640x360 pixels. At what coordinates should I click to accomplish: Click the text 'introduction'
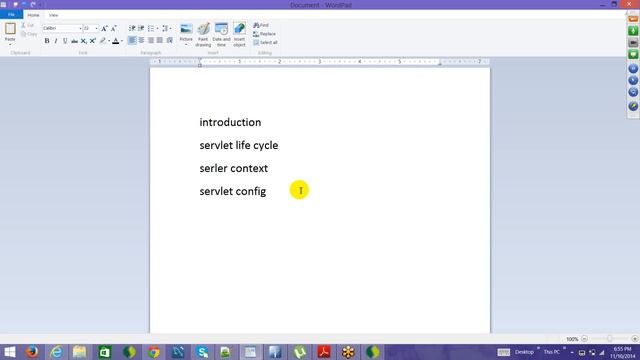(230, 122)
